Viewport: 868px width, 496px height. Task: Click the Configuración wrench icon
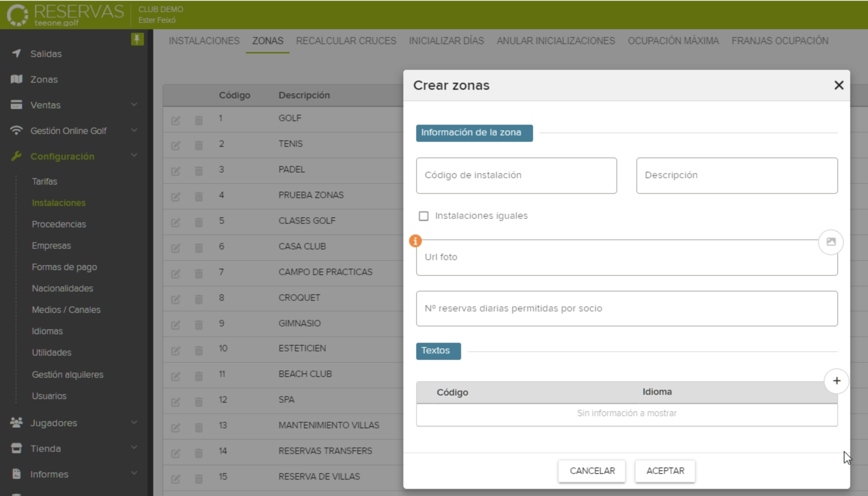point(16,156)
